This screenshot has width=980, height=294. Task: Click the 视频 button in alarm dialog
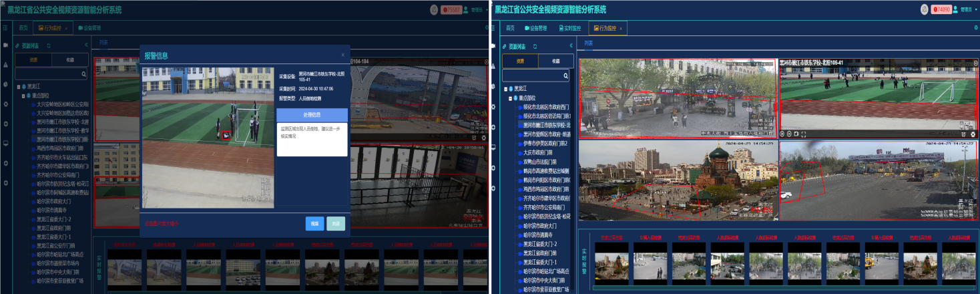point(314,224)
